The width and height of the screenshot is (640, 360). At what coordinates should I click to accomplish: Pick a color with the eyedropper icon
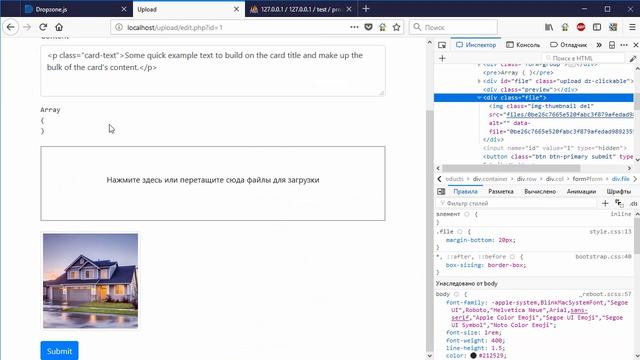point(633,58)
